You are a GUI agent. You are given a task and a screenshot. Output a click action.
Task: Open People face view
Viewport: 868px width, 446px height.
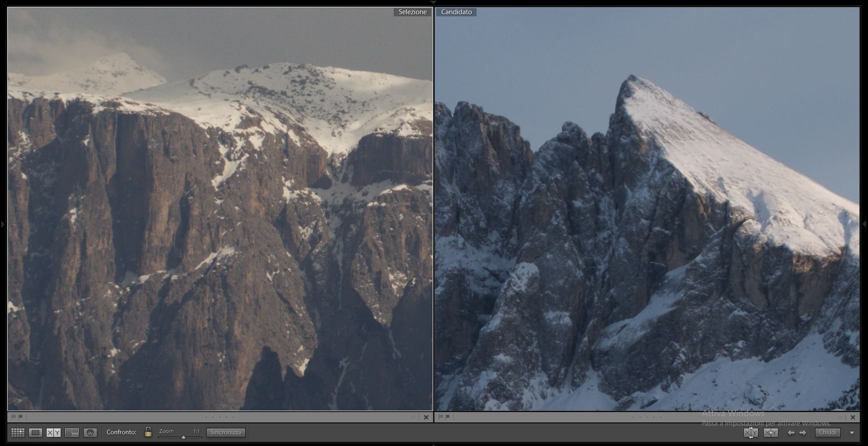[90, 432]
